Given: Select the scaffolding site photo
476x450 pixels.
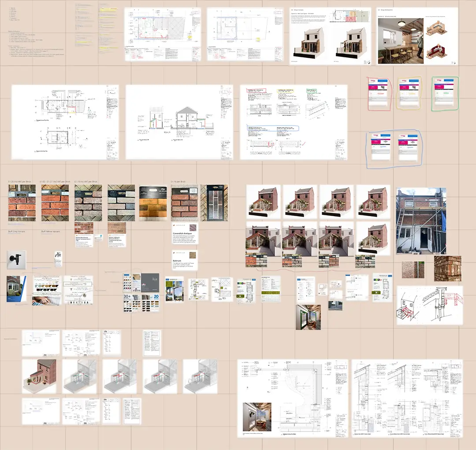Looking at the screenshot, I should (421, 221).
